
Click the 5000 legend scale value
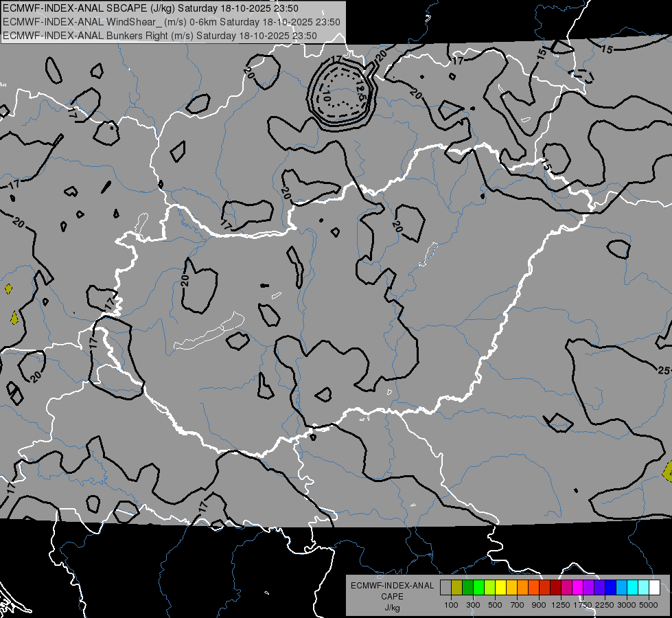click(649, 605)
